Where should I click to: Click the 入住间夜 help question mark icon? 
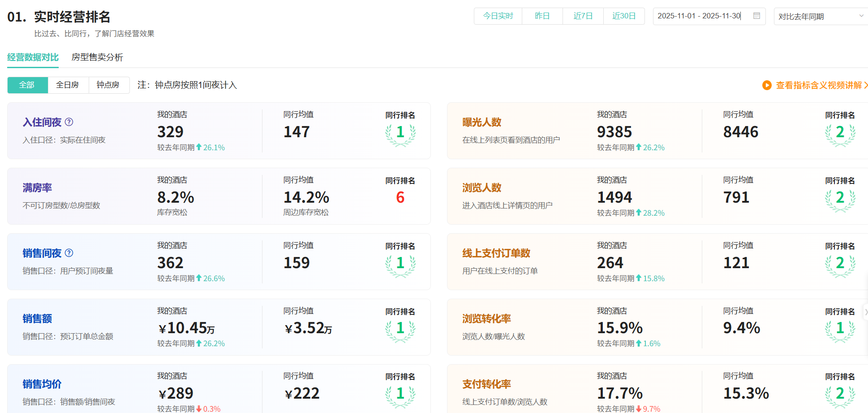pyautogui.click(x=69, y=122)
